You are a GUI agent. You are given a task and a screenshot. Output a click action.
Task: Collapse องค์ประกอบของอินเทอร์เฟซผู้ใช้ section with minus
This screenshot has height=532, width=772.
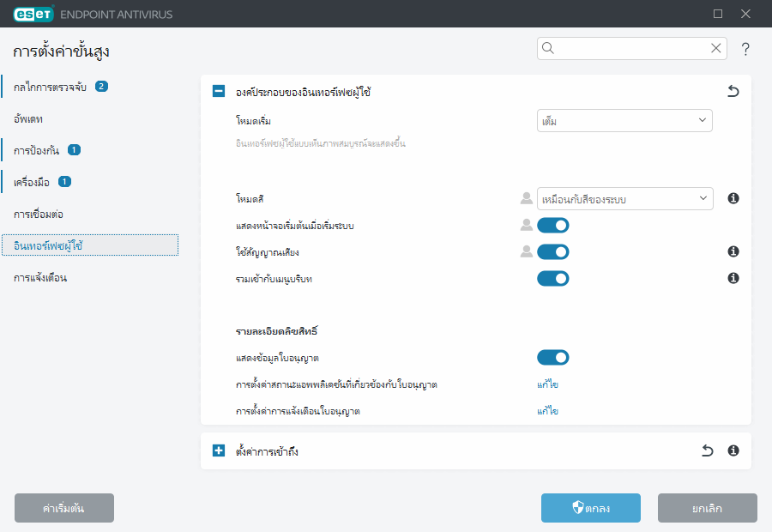(x=219, y=91)
